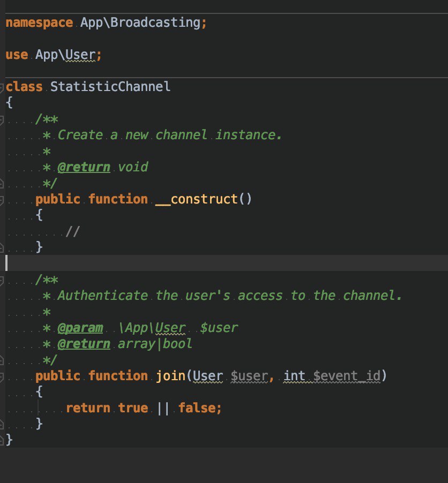
Task: Click the // comment inside __construct
Action: pyautogui.click(x=73, y=231)
